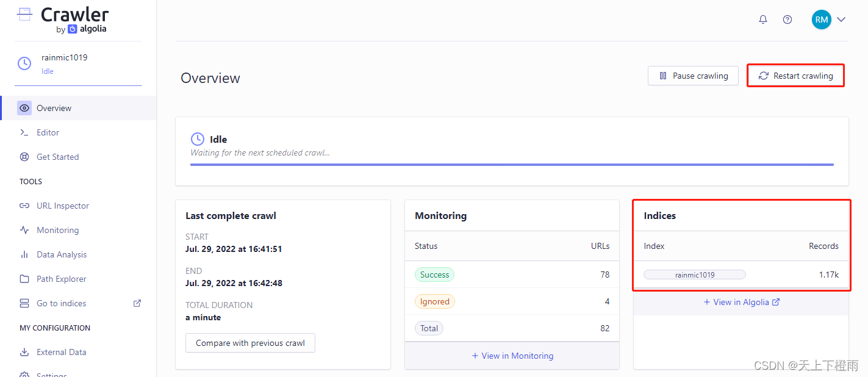The image size is (868, 377).
Task: Click the Go to indices server icon
Action: pyautogui.click(x=24, y=303)
